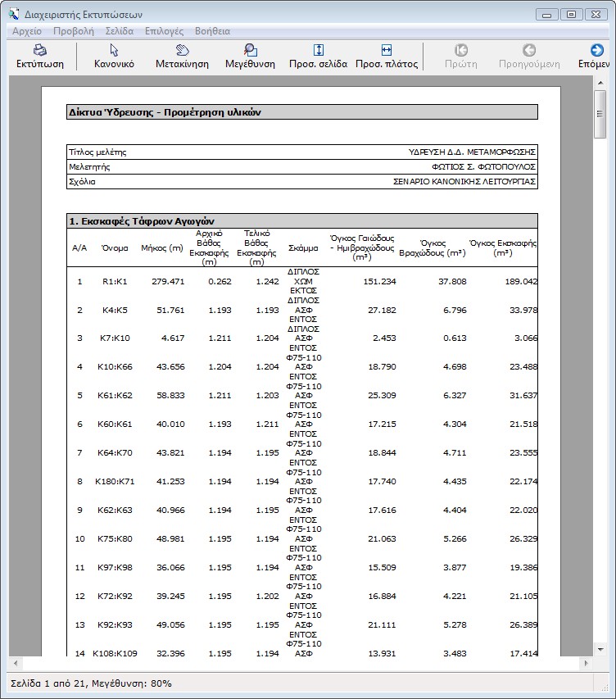Open the Επιλογές menu

[x=164, y=31]
